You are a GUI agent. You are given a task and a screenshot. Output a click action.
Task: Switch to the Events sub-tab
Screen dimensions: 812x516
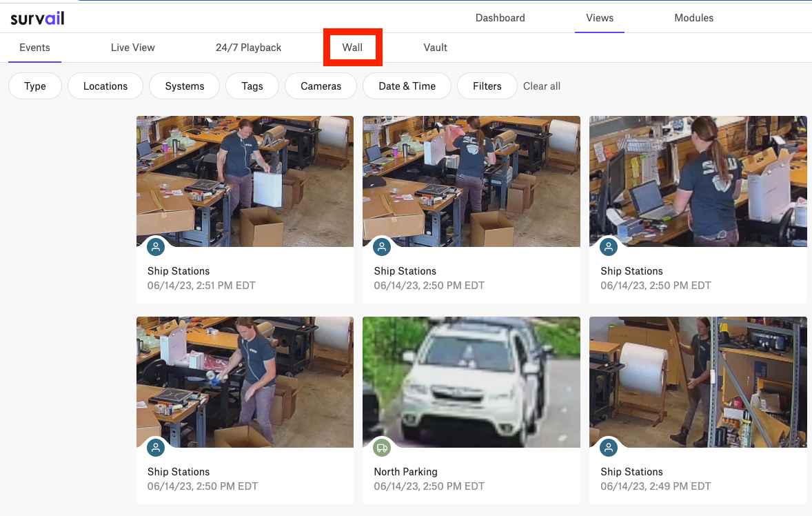(34, 48)
